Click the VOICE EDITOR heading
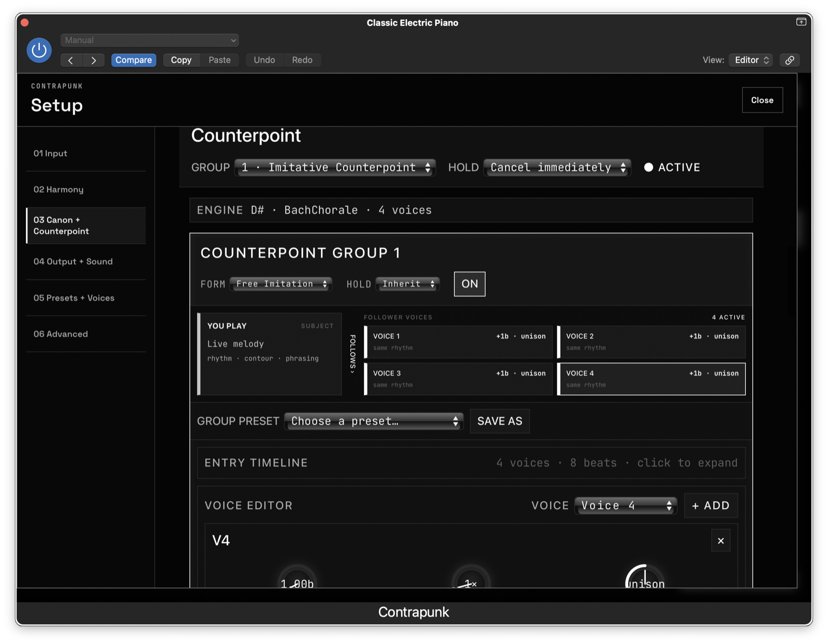Viewport: 828px width, 644px height. click(x=248, y=505)
